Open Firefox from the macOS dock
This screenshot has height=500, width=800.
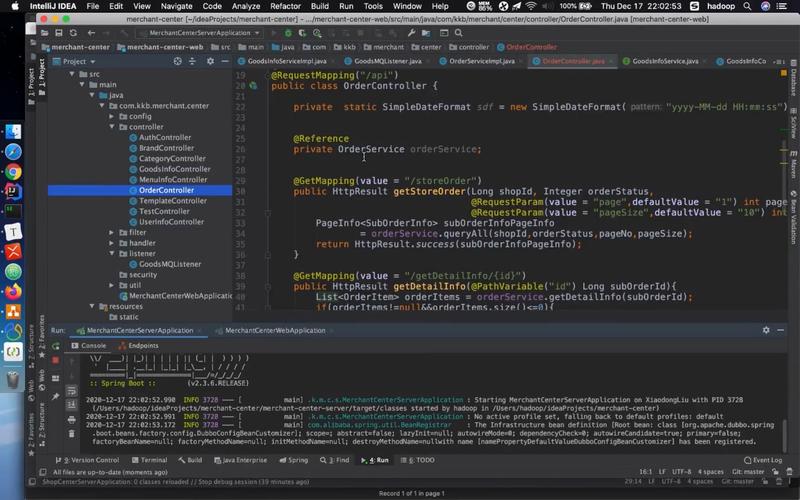13,292
